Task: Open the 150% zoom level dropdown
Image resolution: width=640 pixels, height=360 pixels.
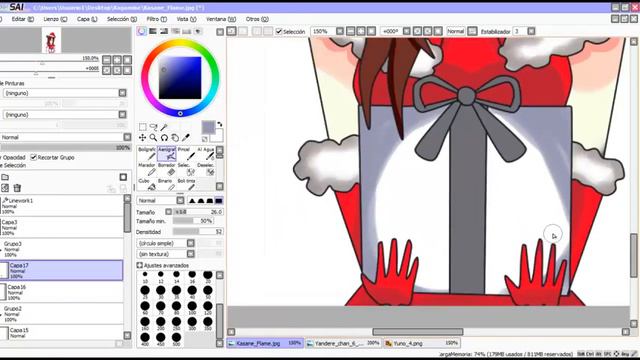Action: [x=340, y=31]
